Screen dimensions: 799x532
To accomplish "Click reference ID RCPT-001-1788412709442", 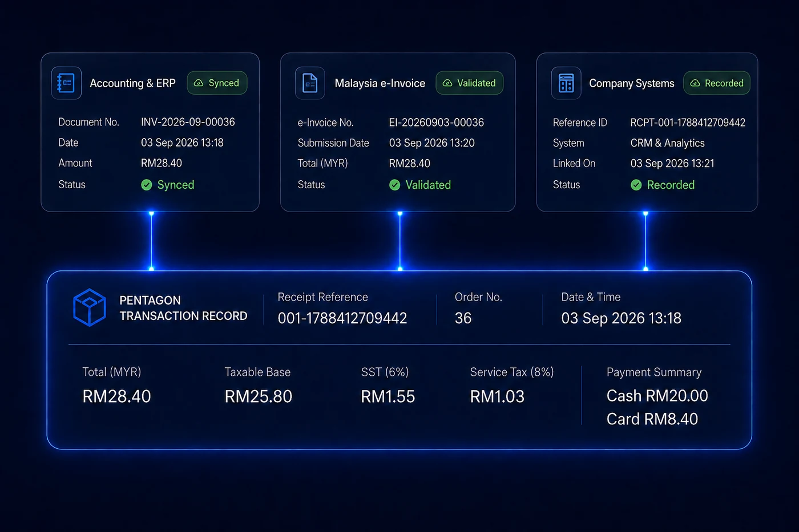I will point(688,123).
